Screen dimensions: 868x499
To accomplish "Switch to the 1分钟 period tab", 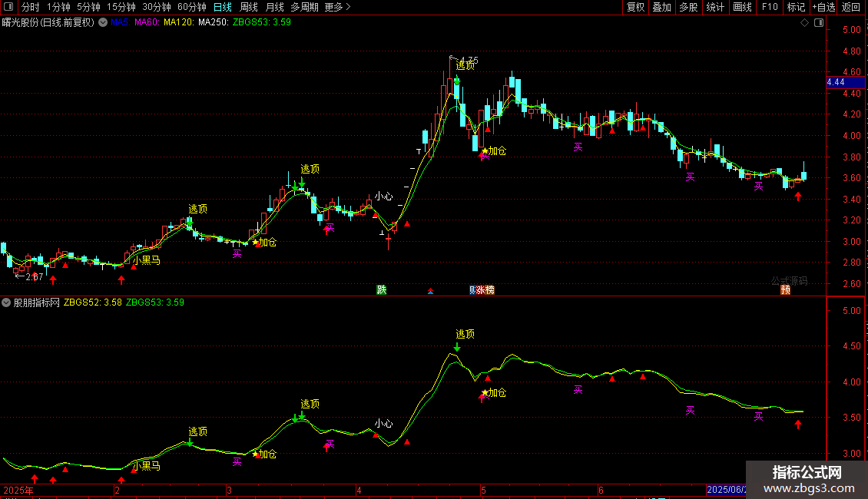I will tap(58, 7).
